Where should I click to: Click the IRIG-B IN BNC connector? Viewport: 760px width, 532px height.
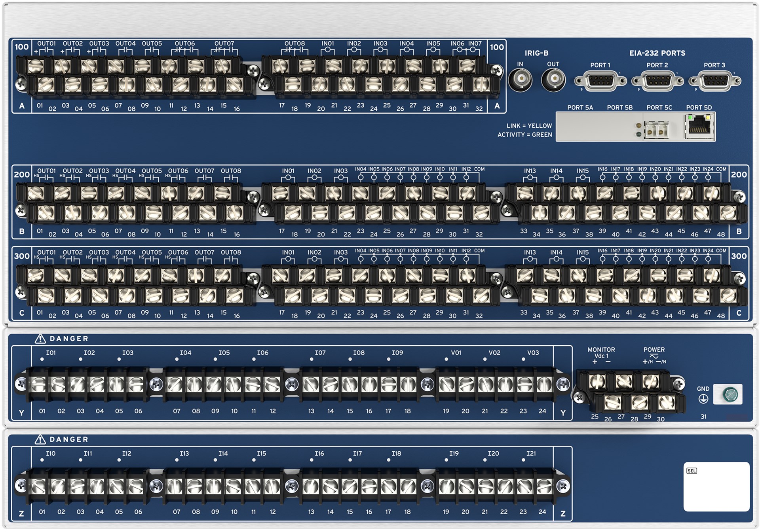[520, 80]
